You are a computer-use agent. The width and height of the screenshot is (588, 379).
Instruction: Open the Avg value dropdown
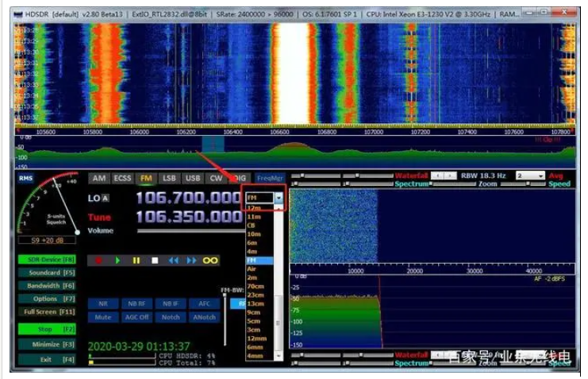541,176
